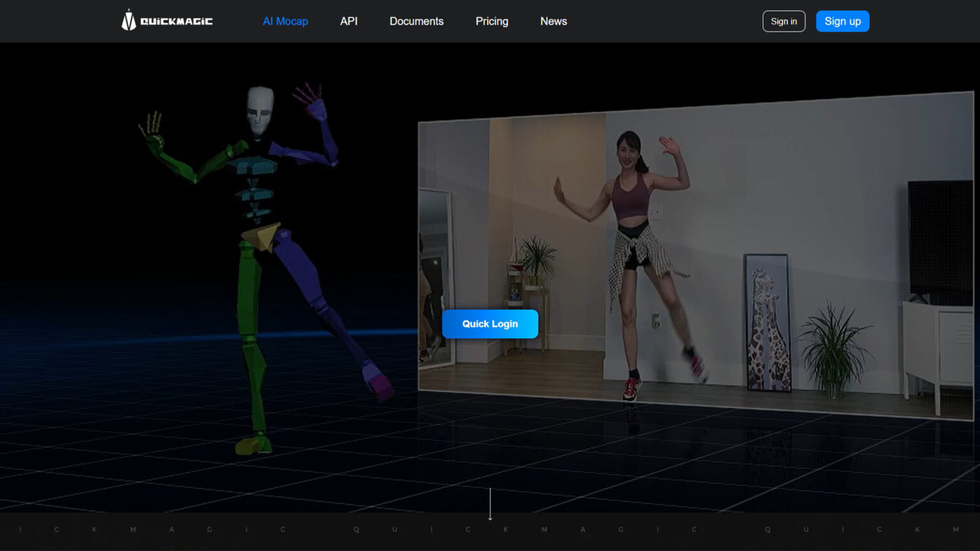
Task: Navigate to the Documents page
Action: [x=416, y=21]
